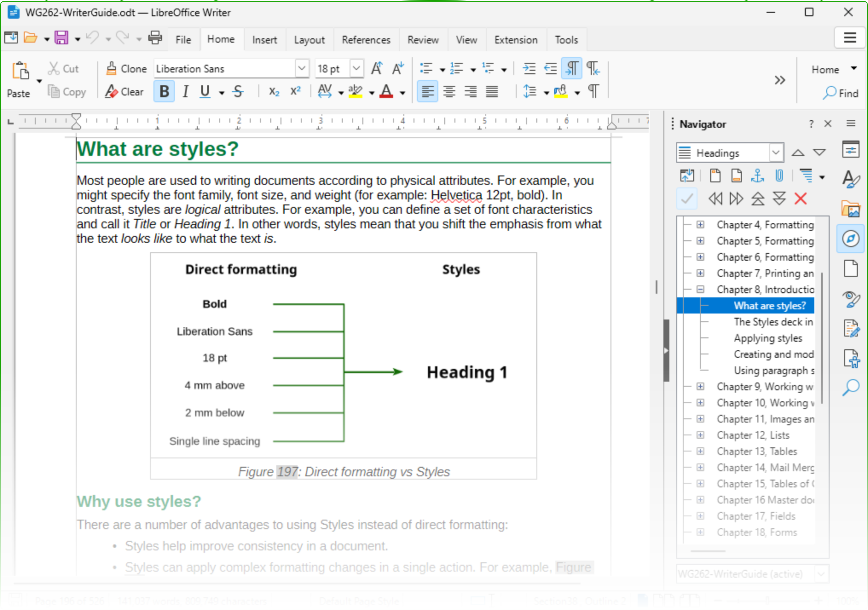
Task: Expand Chapter 12, Lists in Navigator
Action: pos(700,435)
